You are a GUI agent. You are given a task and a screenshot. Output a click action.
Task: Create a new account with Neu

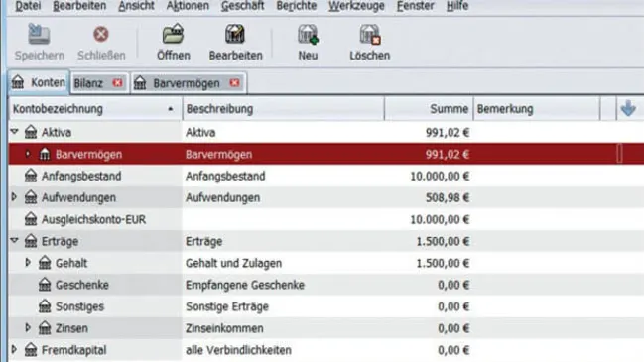308,34
